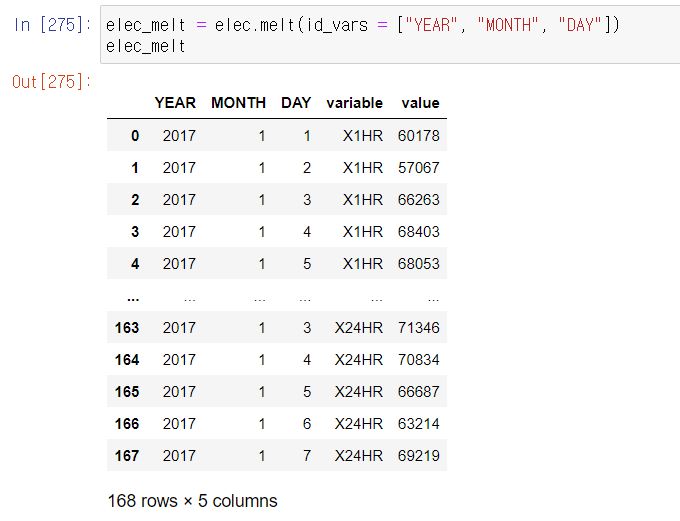Select value cell 70834
This screenshot has height=521, width=680.
coord(418,360)
